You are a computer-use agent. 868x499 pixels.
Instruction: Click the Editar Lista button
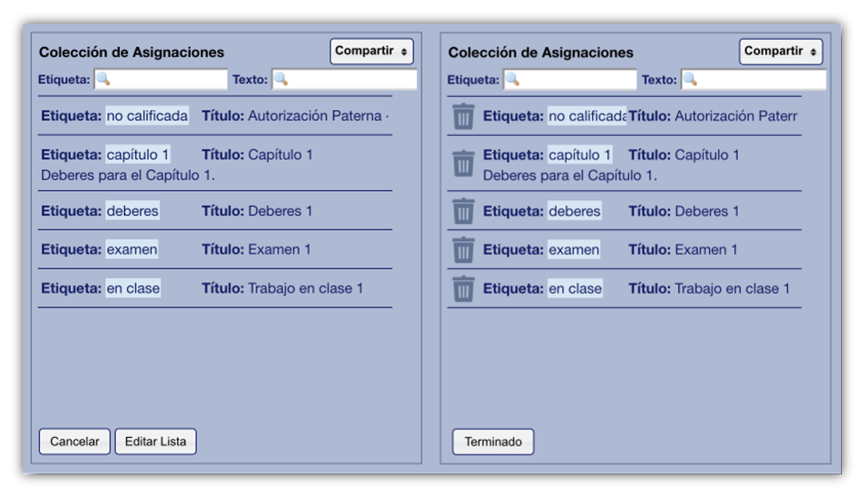155,442
